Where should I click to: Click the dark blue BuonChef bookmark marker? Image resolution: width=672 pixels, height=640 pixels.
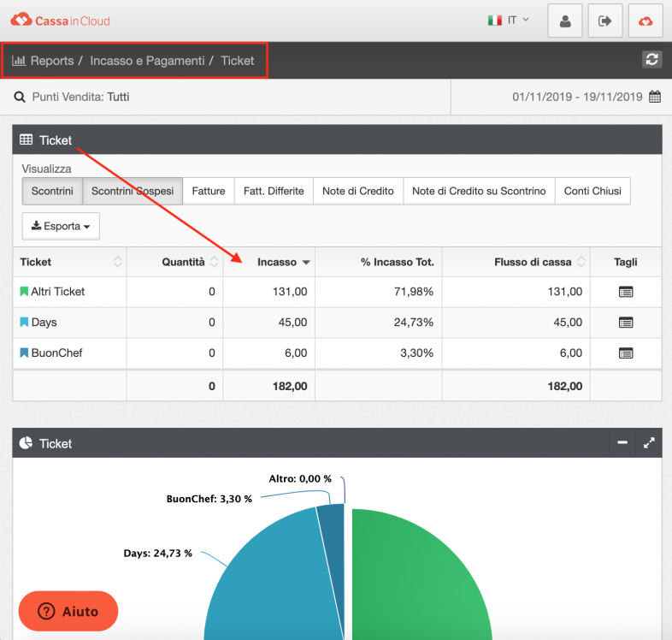24,353
